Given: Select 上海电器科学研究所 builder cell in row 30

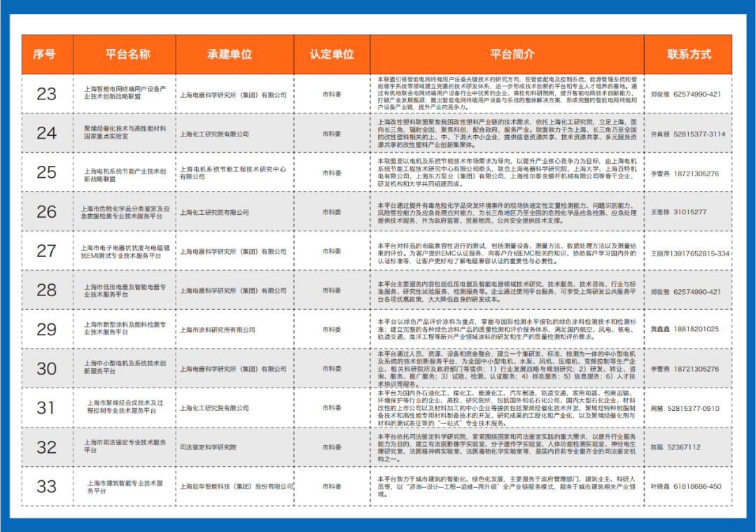Looking at the screenshot, I should (x=233, y=369).
